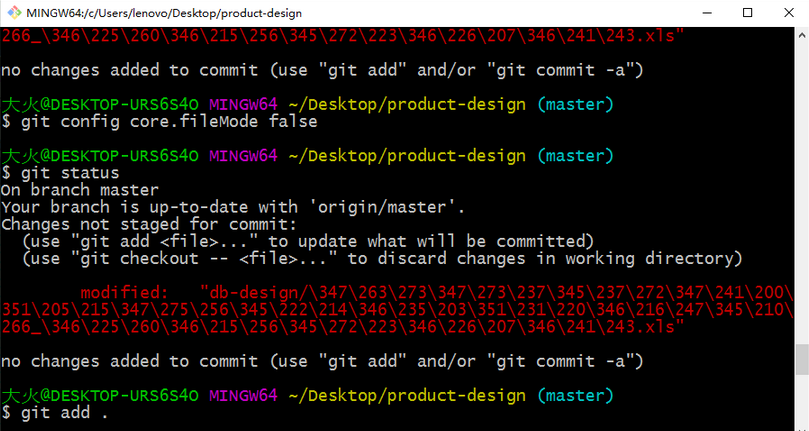Click the scrollbar up arrow
809x431 pixels.
point(802,35)
